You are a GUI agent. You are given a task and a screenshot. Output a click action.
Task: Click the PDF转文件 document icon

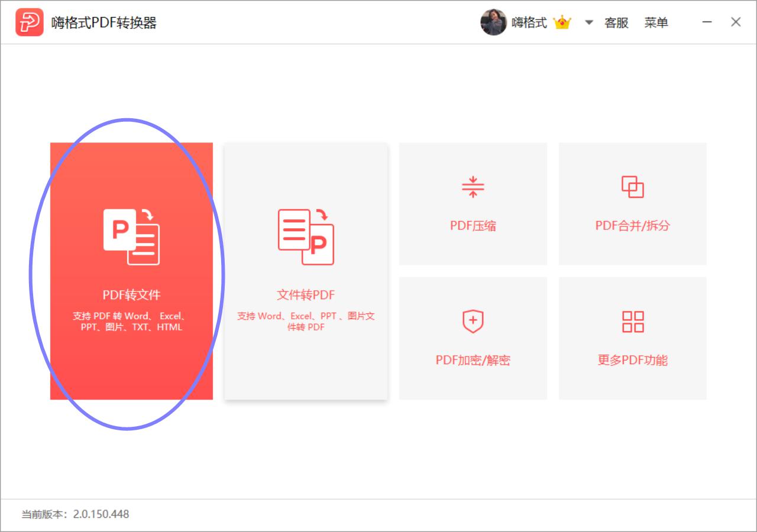tap(131, 236)
